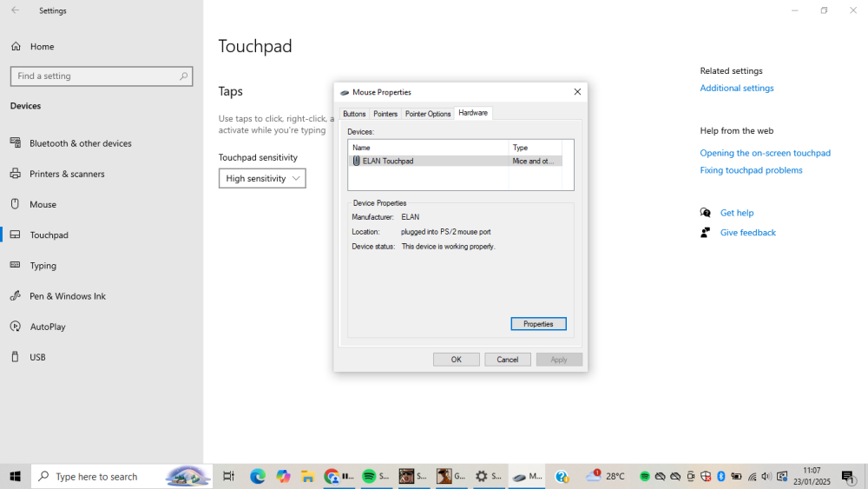Click 'Mice and ot...' type cell

click(534, 162)
